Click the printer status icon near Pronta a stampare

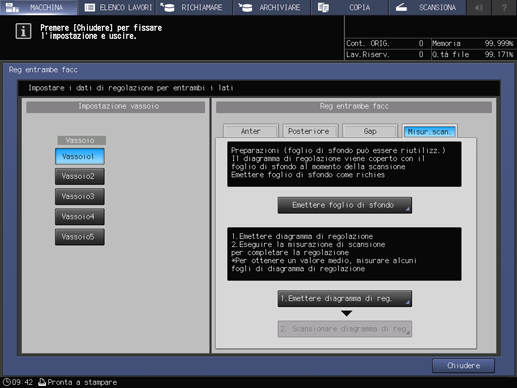[x=42, y=382]
